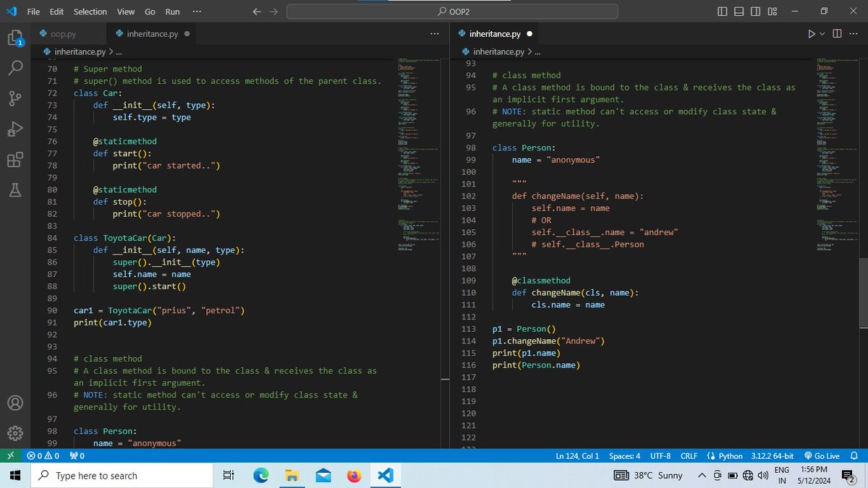The width and height of the screenshot is (868, 488).
Task: Open the 38°C Sunny weather widget
Action: pyautogui.click(x=648, y=476)
